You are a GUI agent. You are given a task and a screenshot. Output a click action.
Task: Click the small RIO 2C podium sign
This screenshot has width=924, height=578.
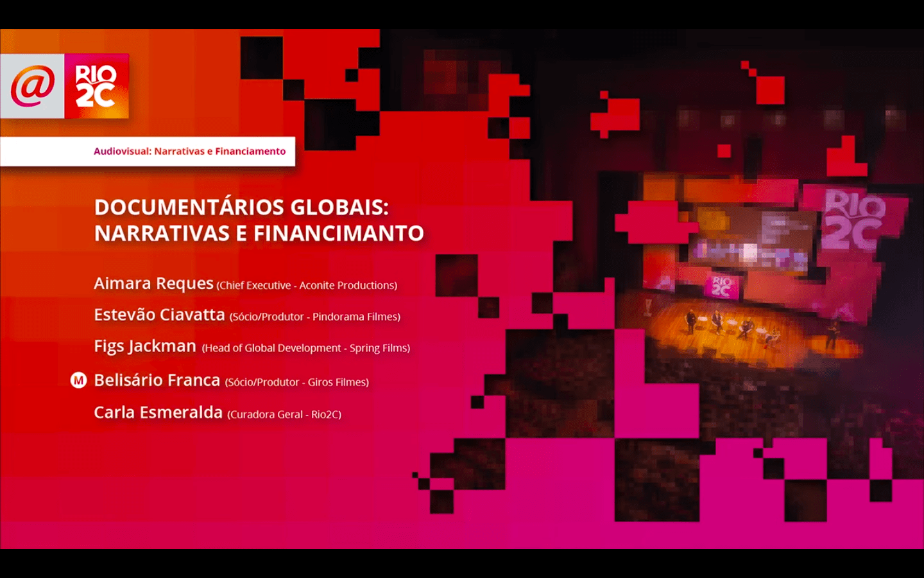pos(721,286)
